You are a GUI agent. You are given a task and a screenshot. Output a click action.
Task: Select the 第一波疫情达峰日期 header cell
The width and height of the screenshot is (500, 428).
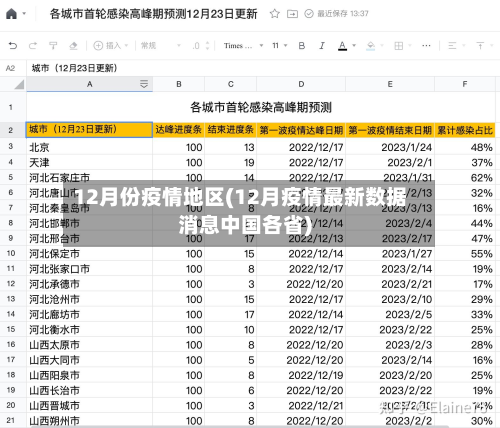(301, 130)
